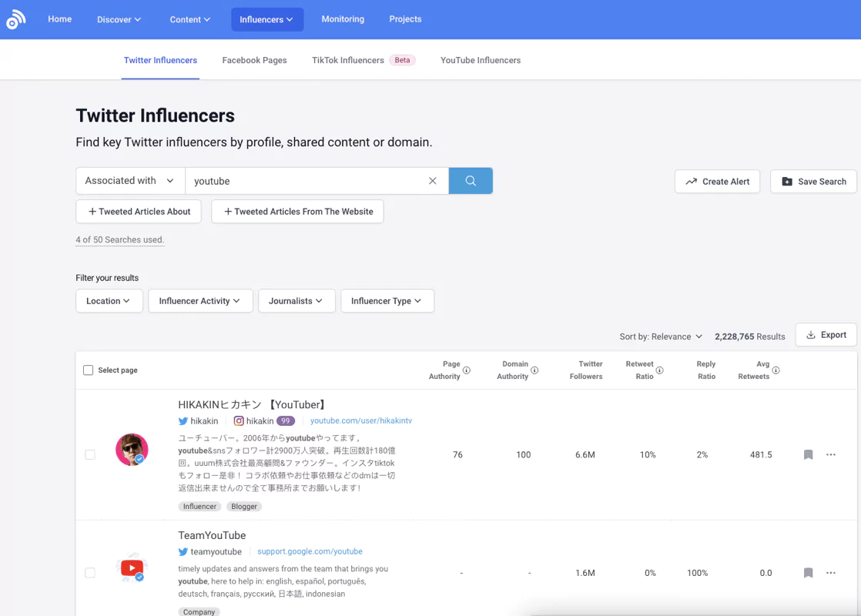The image size is (861, 616).
Task: Bookmark the HIKAKIN influencer row
Action: coord(808,454)
